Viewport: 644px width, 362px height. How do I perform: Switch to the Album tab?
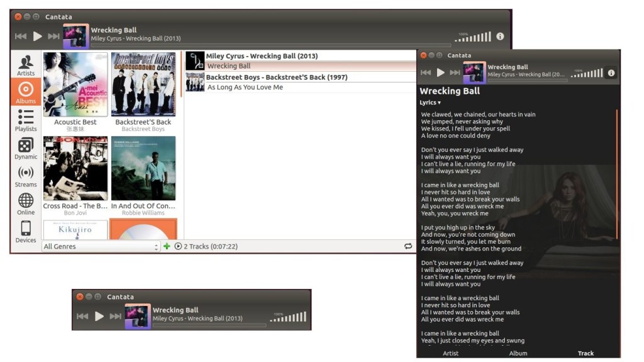click(x=518, y=353)
